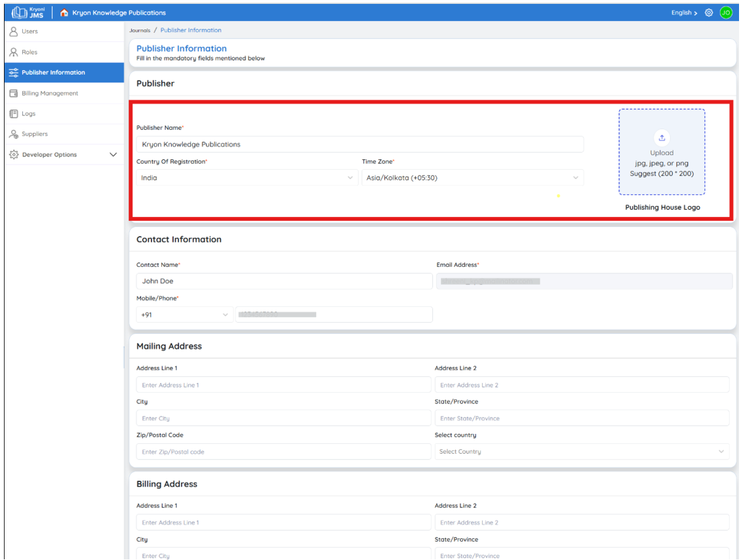741x560 pixels.
Task: Click the green JO user avatar
Action: 726,12
